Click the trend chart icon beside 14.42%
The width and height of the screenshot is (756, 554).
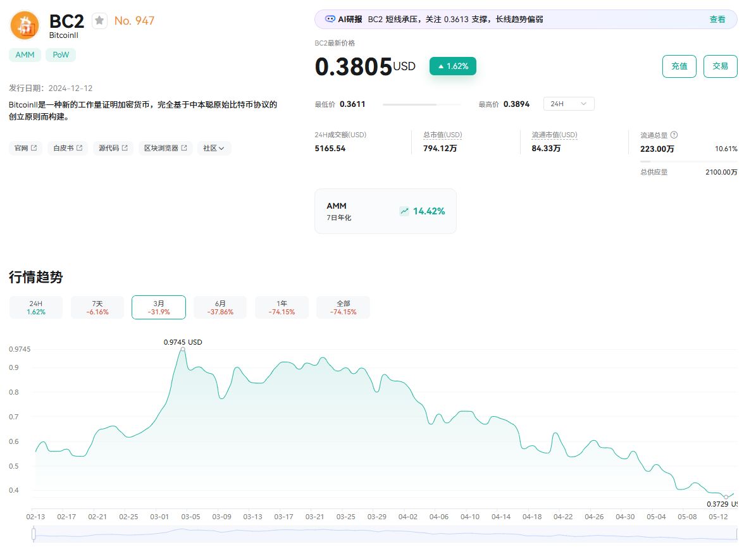[x=404, y=211]
